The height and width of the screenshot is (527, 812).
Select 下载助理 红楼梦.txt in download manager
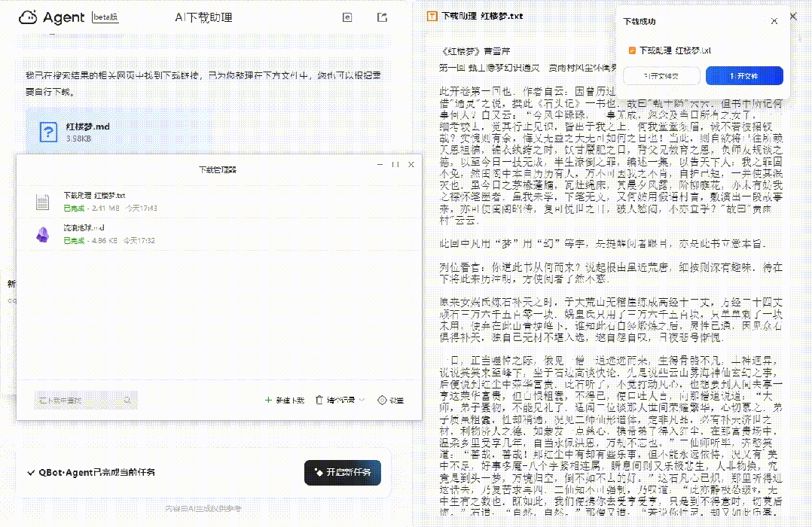95,195
